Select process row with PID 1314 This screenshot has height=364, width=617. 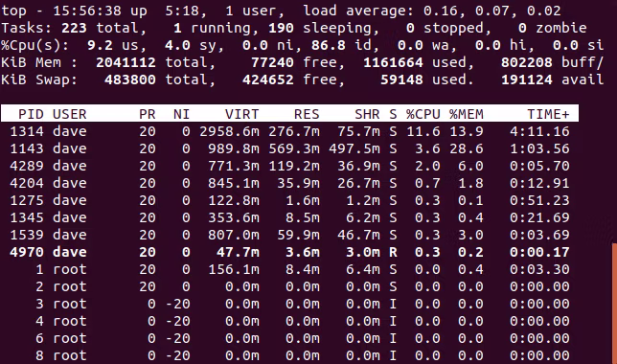289,131
